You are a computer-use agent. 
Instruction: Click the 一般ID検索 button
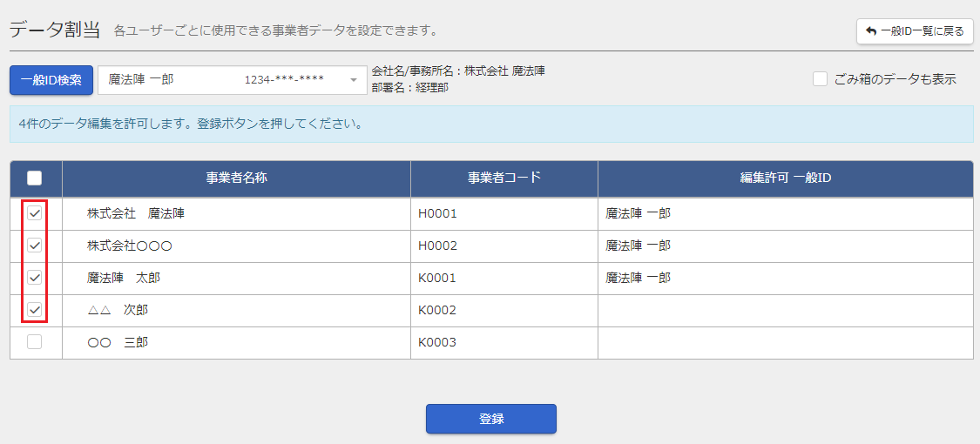point(51,80)
